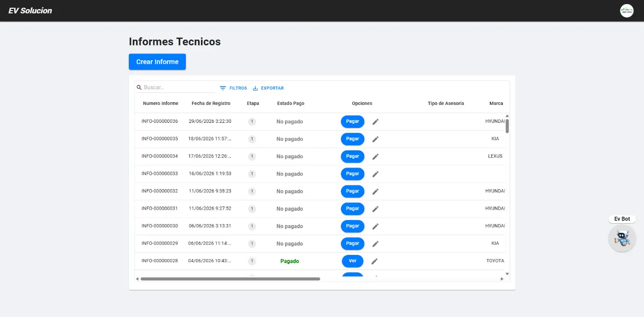The image size is (644, 317).
Task: Click the vertical scrollbar thumb of the table
Action: [507, 126]
